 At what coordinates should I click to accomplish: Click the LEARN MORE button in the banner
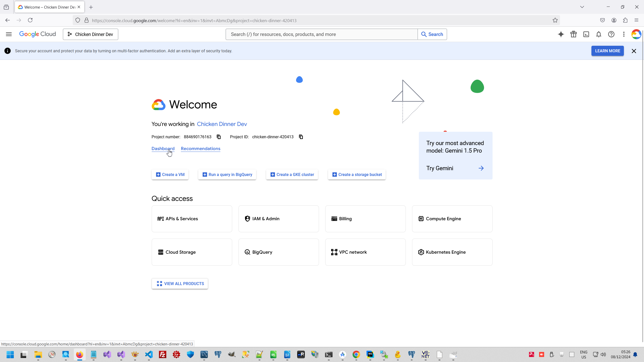[x=607, y=51]
